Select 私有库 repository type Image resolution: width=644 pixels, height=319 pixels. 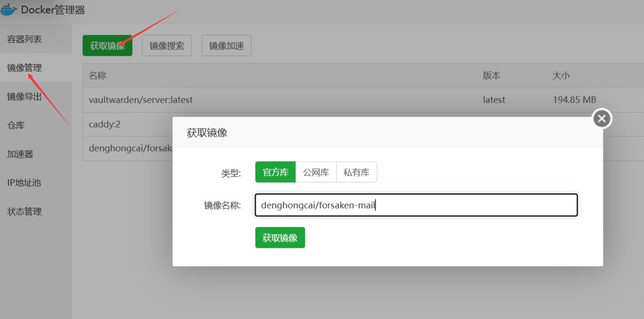pyautogui.click(x=357, y=172)
